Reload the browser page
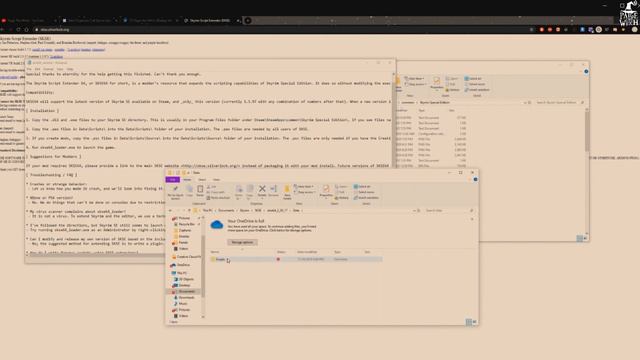Screen dimensions: 640x360 [x=18, y=29]
